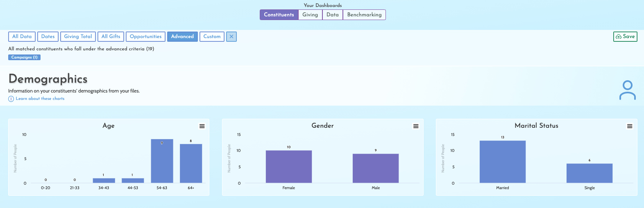Click the constituent person icon
The height and width of the screenshot is (208, 644).
(627, 90)
